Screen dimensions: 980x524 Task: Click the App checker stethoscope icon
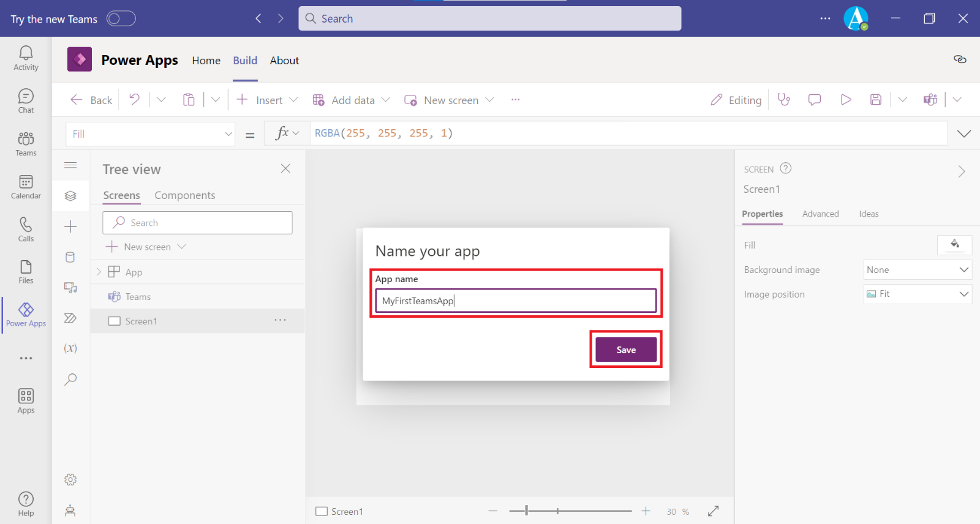783,100
